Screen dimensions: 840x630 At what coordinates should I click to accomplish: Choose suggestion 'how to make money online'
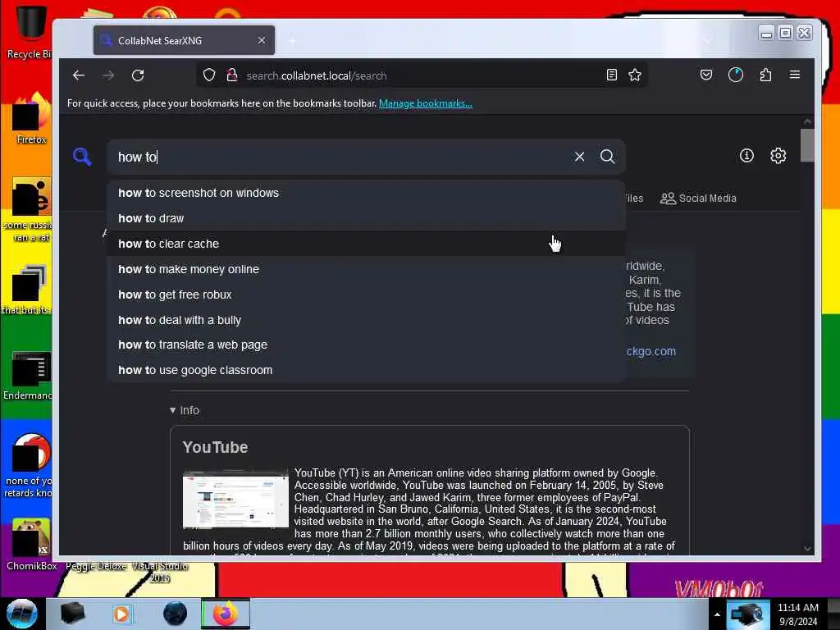click(366, 269)
